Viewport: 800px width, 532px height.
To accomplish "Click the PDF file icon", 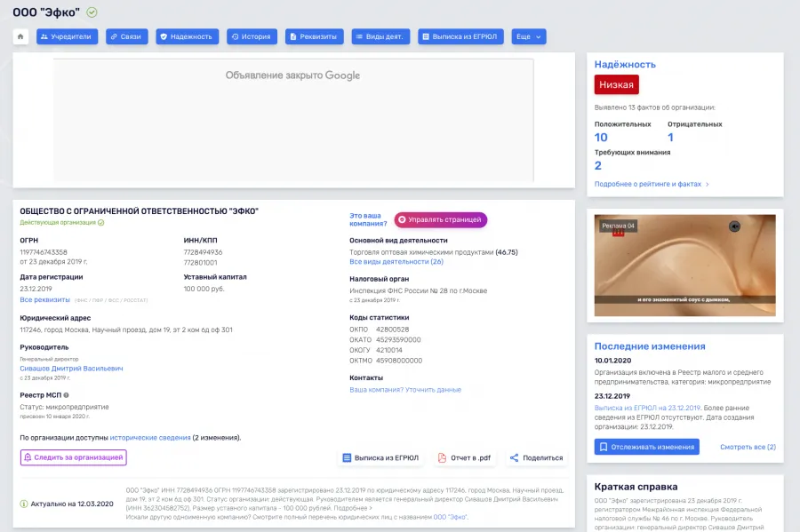I will (442, 457).
